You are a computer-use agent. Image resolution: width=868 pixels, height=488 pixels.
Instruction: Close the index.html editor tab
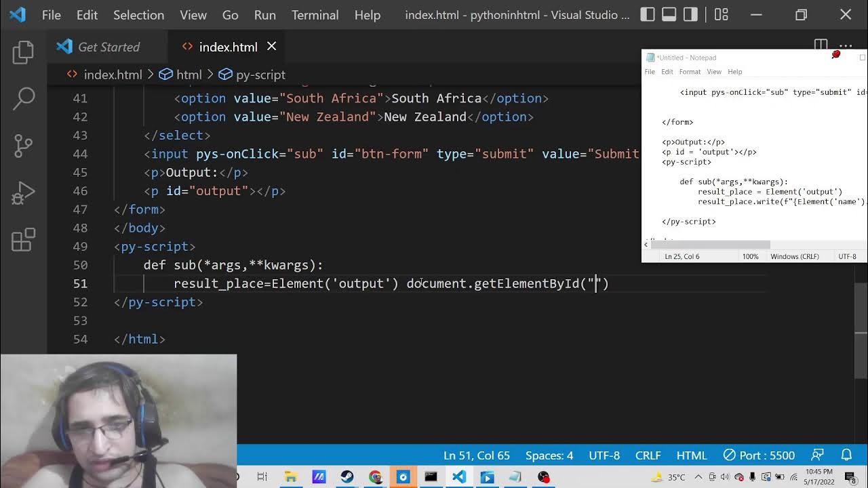[271, 46]
